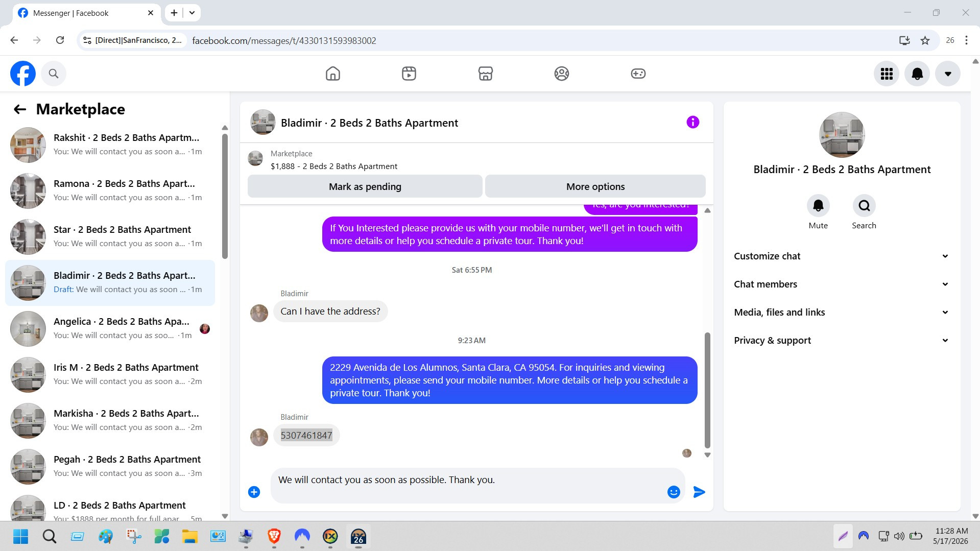Click the 'Can I have the address?' message

(330, 312)
